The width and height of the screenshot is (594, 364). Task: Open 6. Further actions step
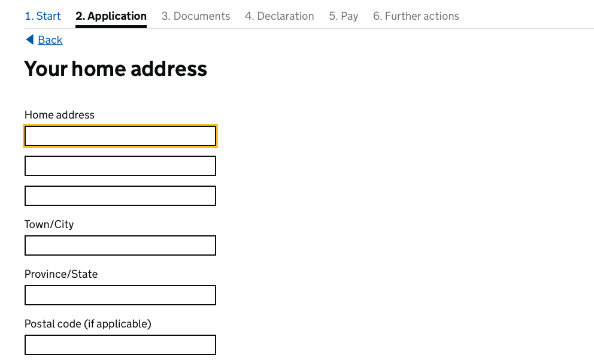(x=416, y=16)
